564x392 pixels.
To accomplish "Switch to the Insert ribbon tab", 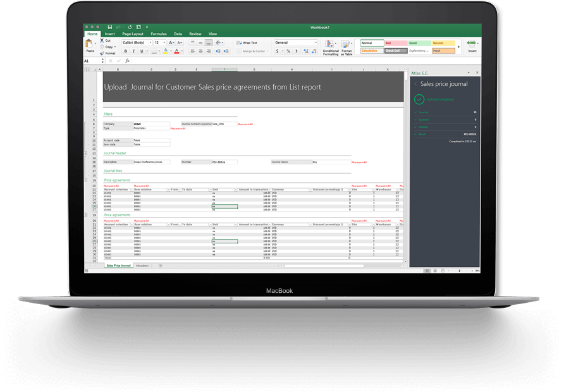I will (x=110, y=34).
